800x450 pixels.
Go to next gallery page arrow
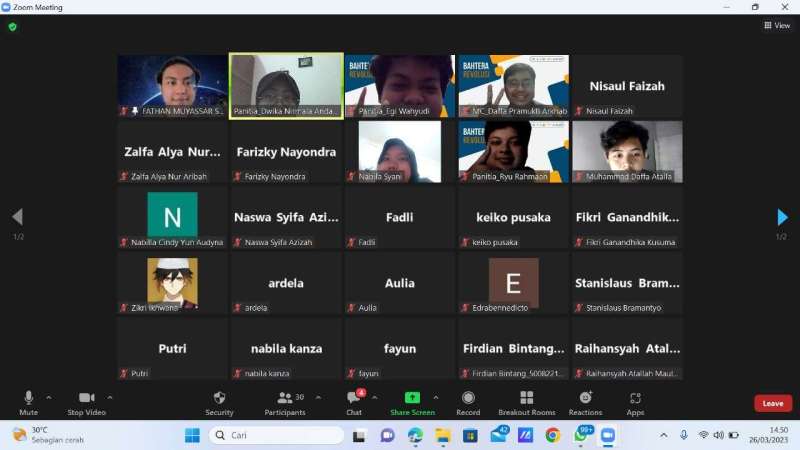782,217
